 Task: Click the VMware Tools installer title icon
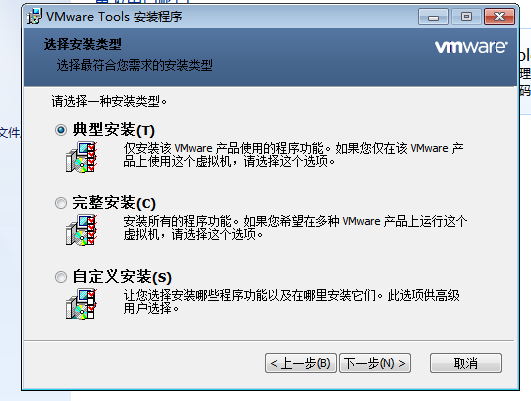(x=34, y=16)
